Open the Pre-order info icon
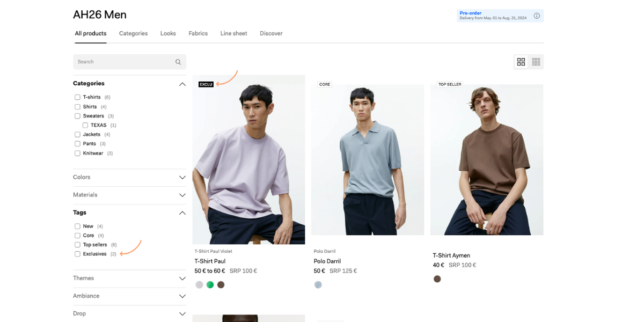 coord(537,16)
